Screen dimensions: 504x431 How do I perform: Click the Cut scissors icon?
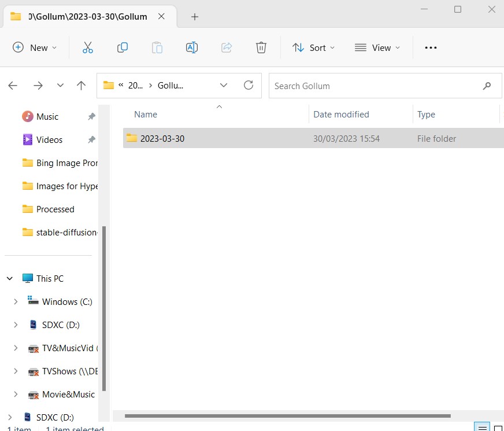point(88,48)
